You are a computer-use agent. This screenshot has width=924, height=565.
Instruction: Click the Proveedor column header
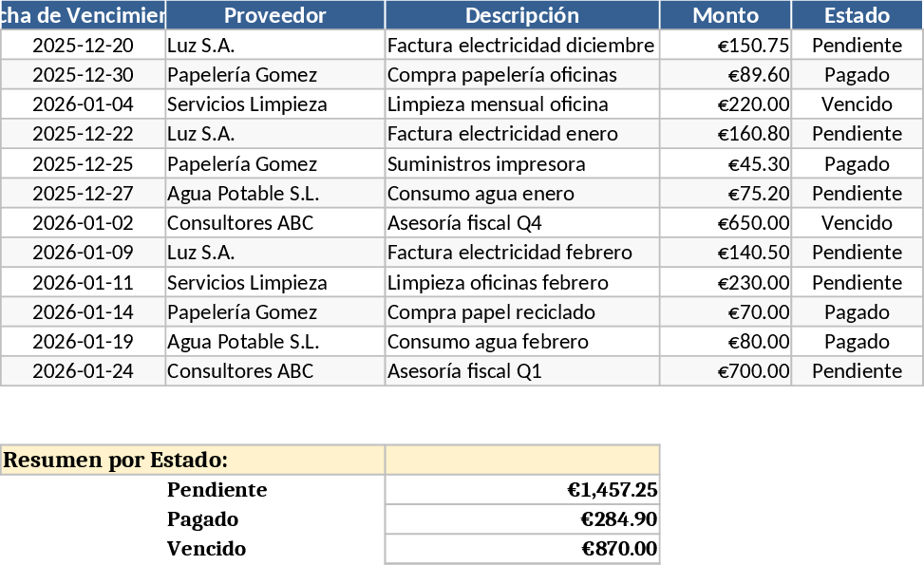[274, 15]
